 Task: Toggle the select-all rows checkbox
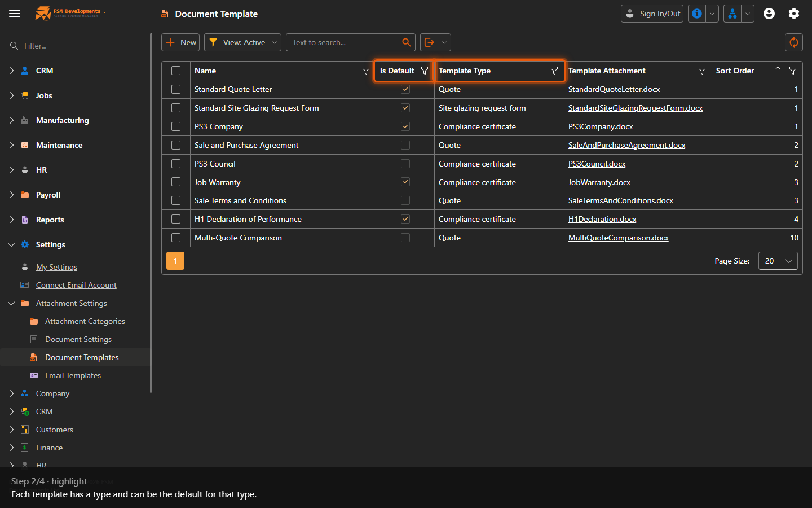176,71
